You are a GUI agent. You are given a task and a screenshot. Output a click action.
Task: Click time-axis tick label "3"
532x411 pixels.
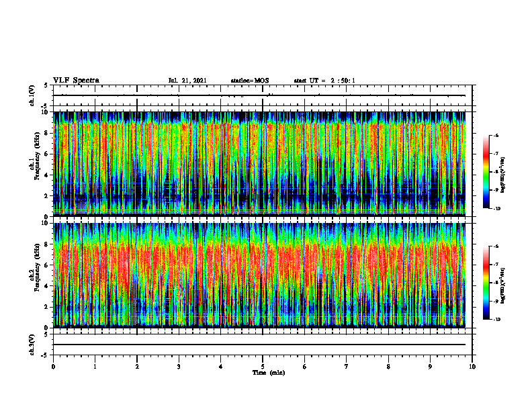click(x=179, y=367)
